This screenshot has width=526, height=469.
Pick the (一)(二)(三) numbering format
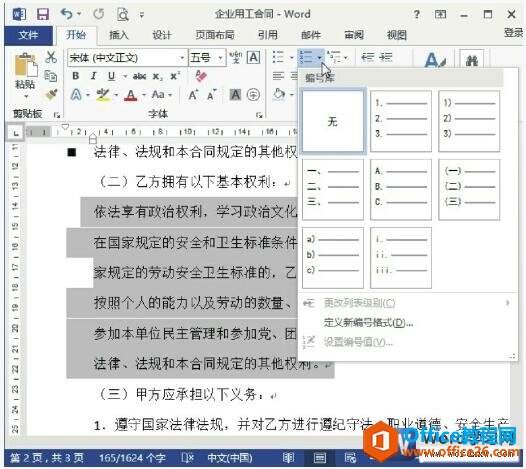(469, 189)
